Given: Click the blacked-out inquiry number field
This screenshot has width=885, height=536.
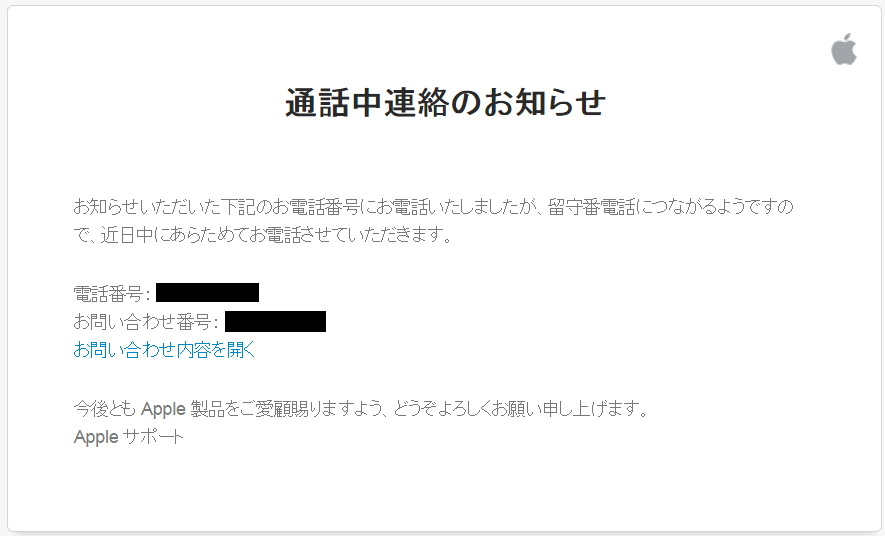Looking at the screenshot, I should [x=275, y=322].
